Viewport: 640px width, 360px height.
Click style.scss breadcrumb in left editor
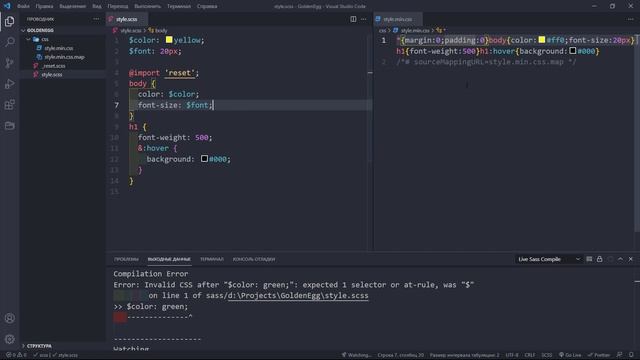[x=128, y=31]
